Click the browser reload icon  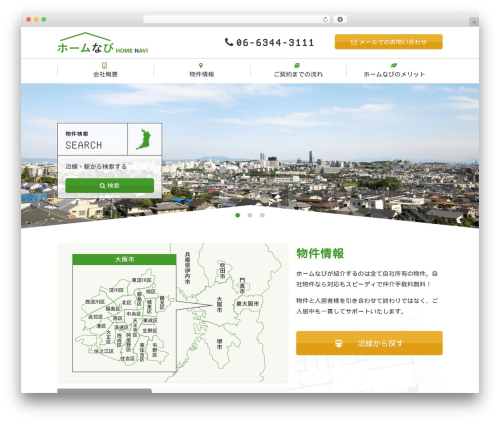pyautogui.click(x=325, y=19)
